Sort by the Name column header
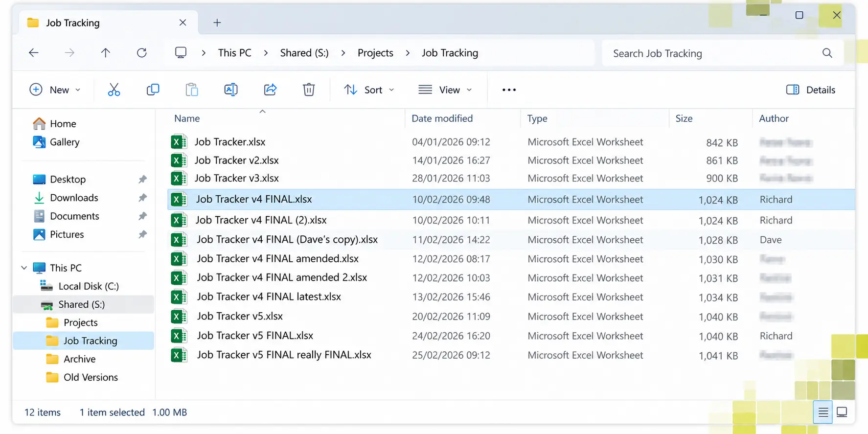 [187, 118]
